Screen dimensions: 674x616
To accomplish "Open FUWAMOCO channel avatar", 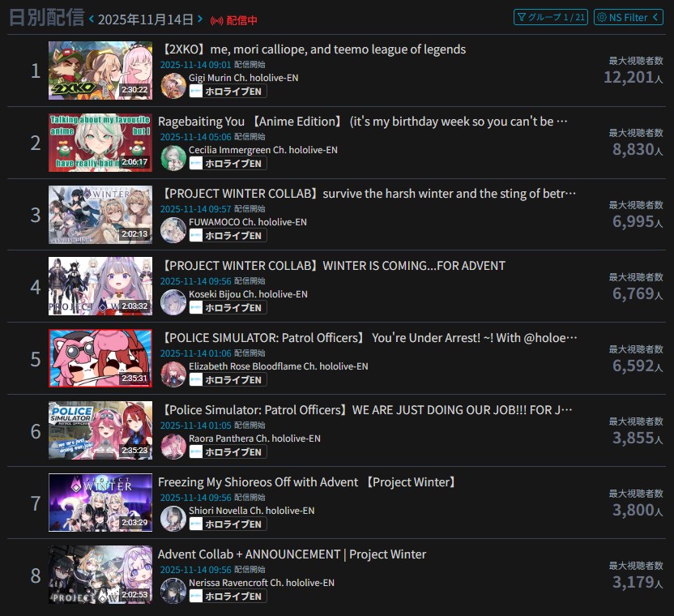I will pos(173,230).
